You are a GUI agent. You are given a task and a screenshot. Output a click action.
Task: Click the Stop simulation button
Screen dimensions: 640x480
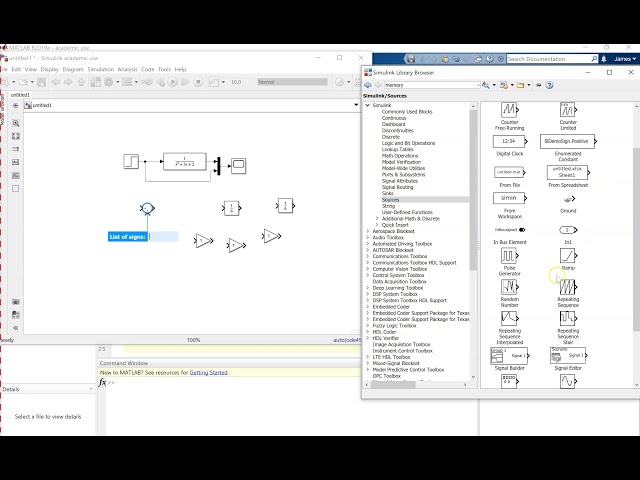coord(198,82)
